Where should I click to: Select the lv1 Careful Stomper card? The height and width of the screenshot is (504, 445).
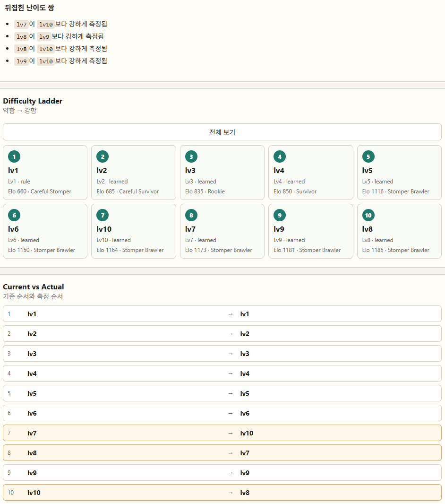45,173
